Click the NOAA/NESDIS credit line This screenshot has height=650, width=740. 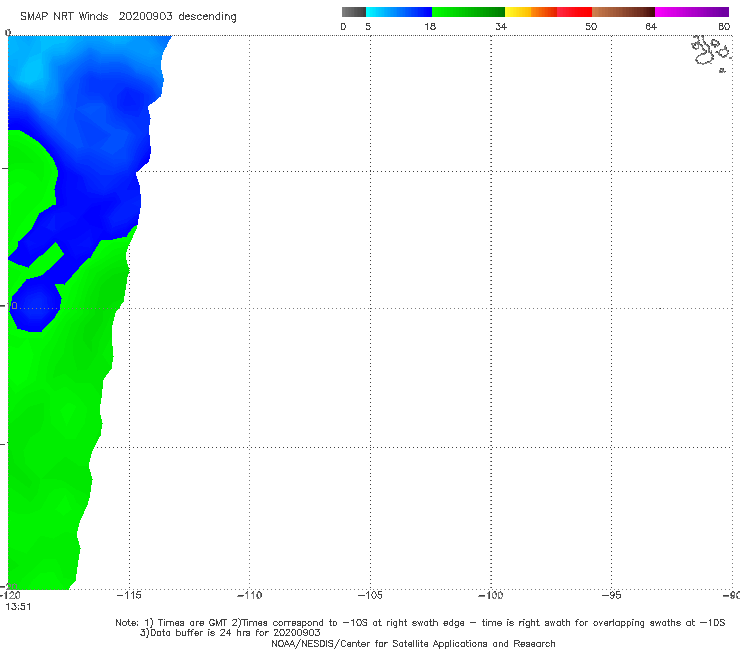coord(413,644)
